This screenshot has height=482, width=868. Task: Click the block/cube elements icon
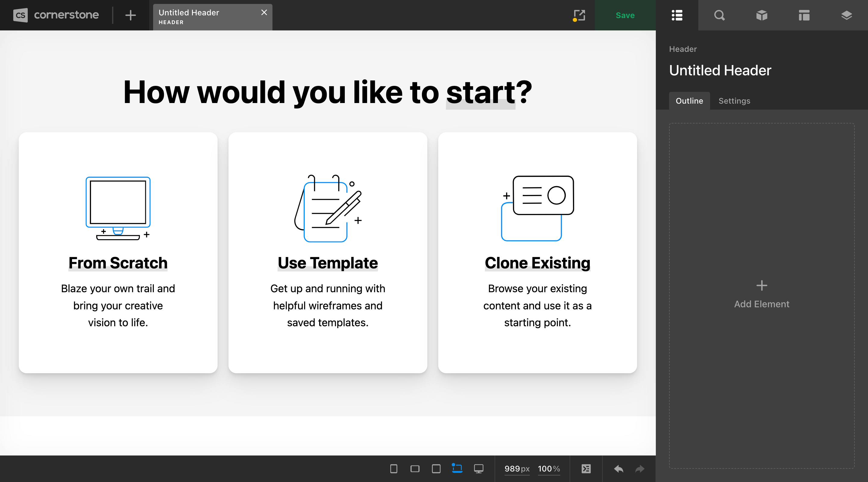pos(762,15)
